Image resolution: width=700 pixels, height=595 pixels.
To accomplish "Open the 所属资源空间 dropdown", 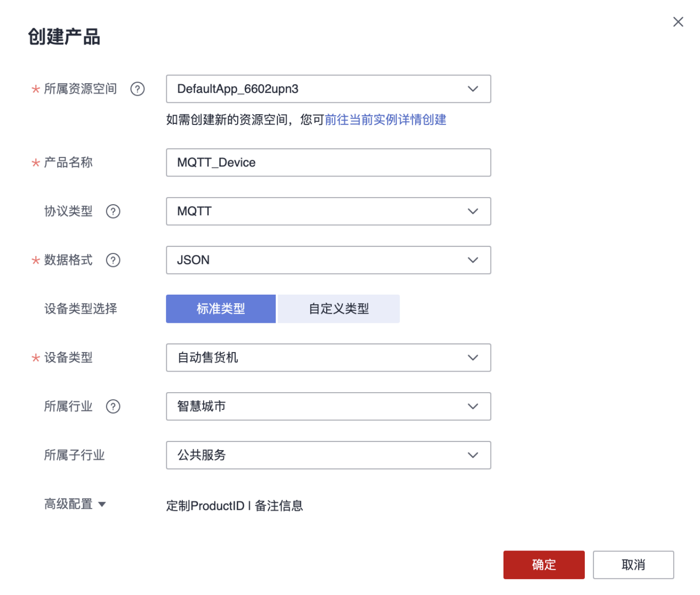I will pos(328,89).
